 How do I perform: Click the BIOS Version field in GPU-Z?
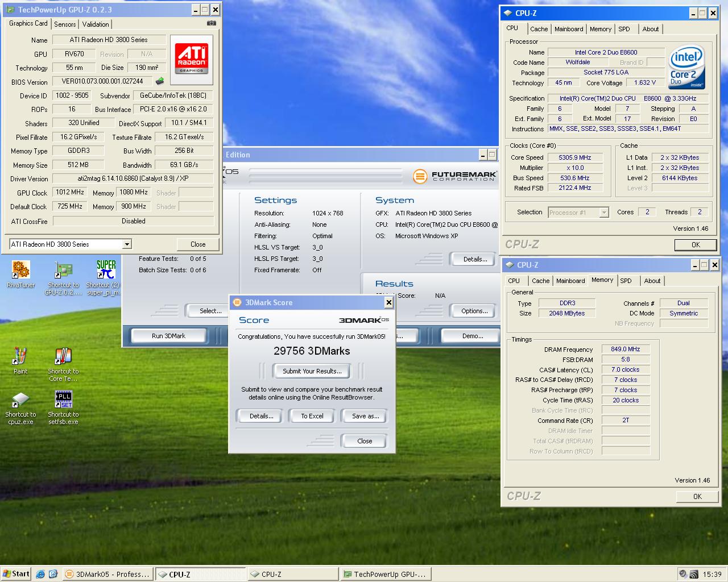[x=103, y=81]
